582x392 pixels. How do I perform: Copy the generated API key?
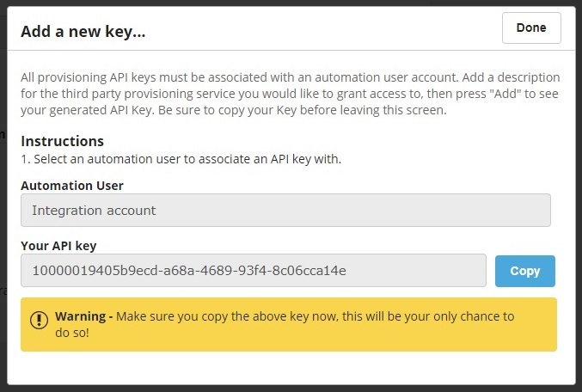pos(525,271)
